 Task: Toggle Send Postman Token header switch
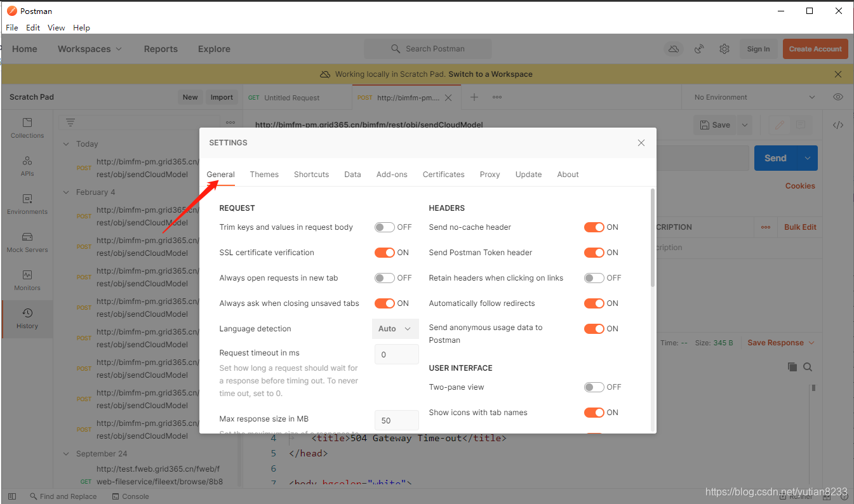594,253
